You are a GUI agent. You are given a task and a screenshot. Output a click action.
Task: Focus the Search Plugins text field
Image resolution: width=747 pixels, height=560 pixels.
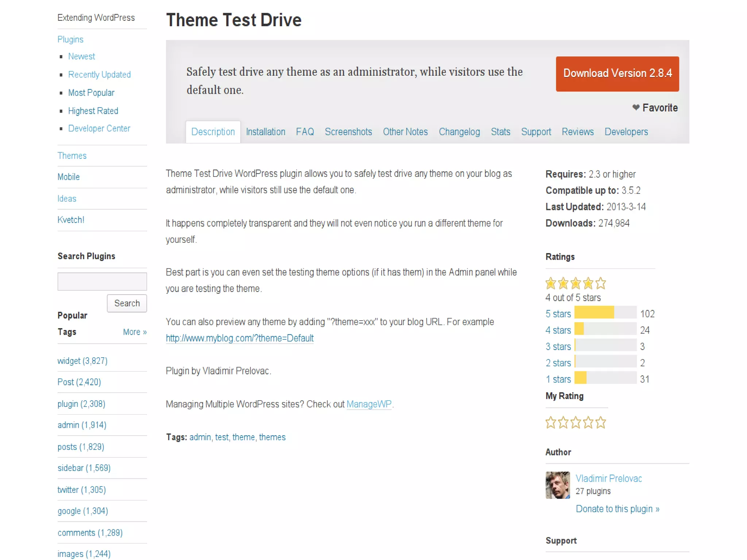tap(102, 281)
